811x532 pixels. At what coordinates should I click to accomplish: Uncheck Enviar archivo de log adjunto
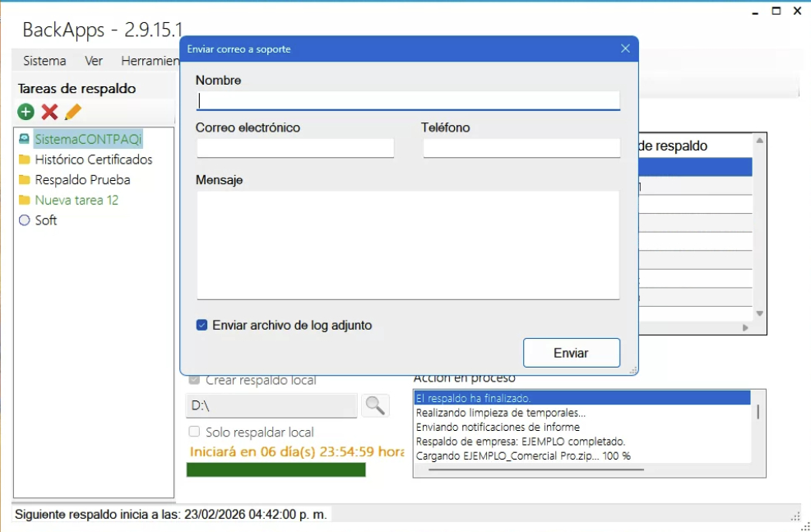coord(202,325)
